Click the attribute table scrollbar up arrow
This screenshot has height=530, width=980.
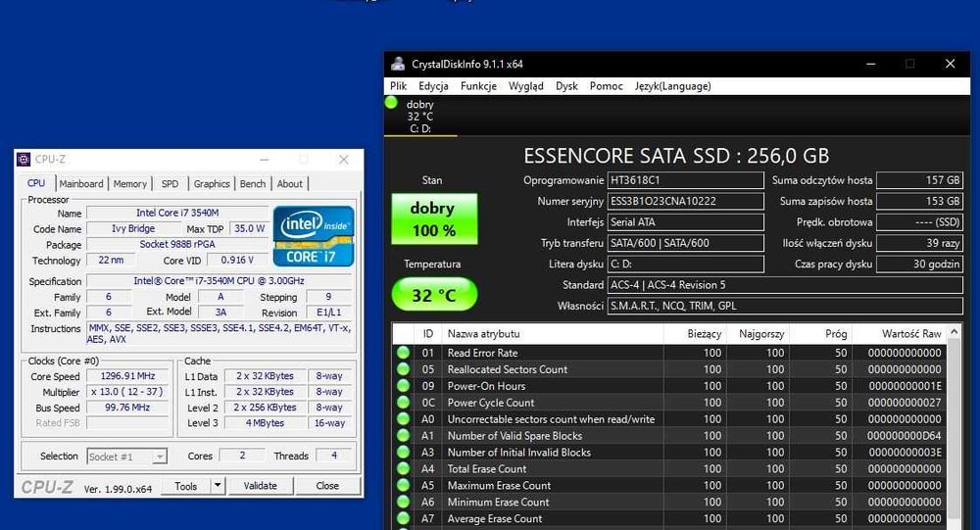[x=955, y=332]
